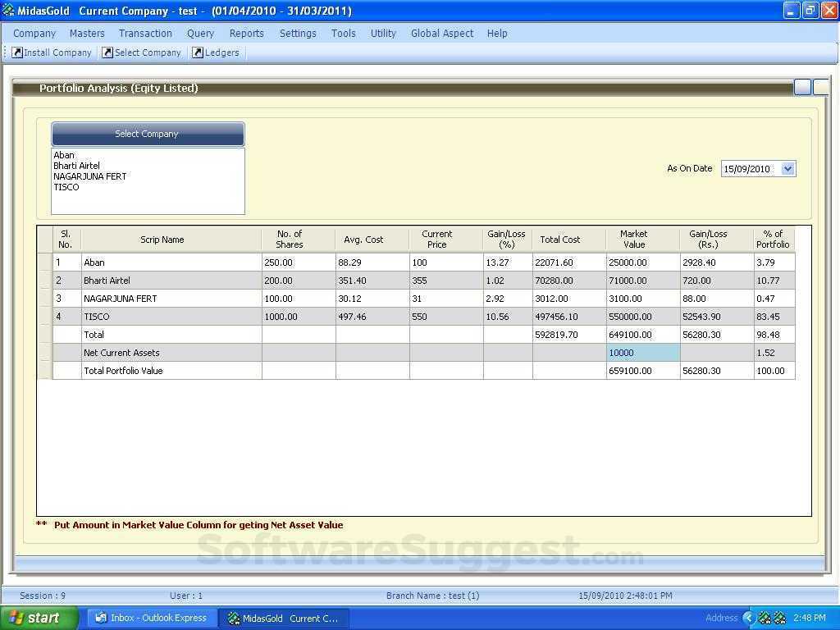The height and width of the screenshot is (630, 840).
Task: Open the Global Aspect menu
Action: coord(441,33)
